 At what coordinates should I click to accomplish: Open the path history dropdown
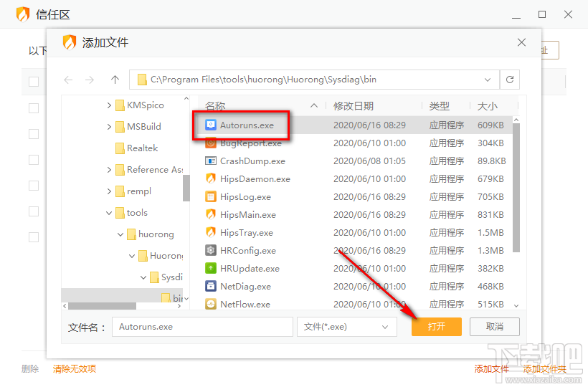click(x=488, y=80)
